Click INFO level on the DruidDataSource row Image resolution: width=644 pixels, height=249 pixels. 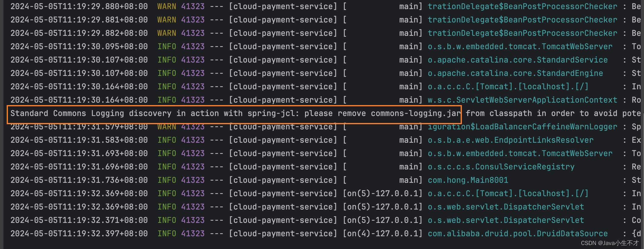click(167, 234)
